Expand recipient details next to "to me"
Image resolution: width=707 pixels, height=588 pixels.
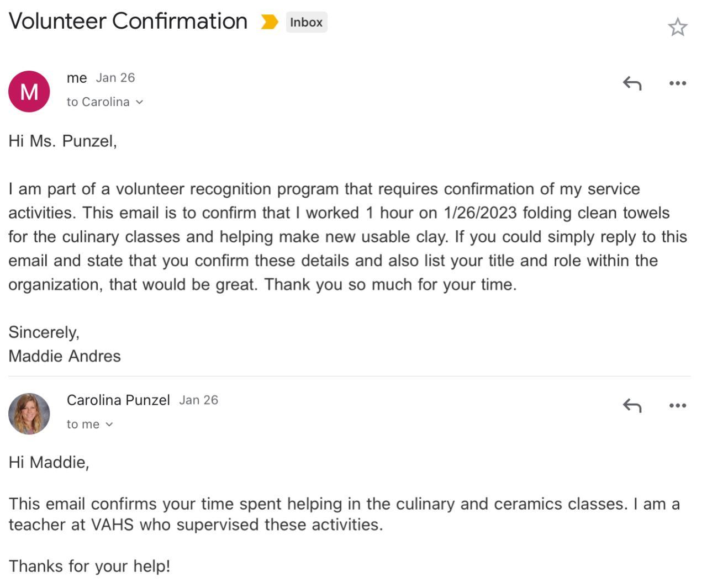pos(109,425)
